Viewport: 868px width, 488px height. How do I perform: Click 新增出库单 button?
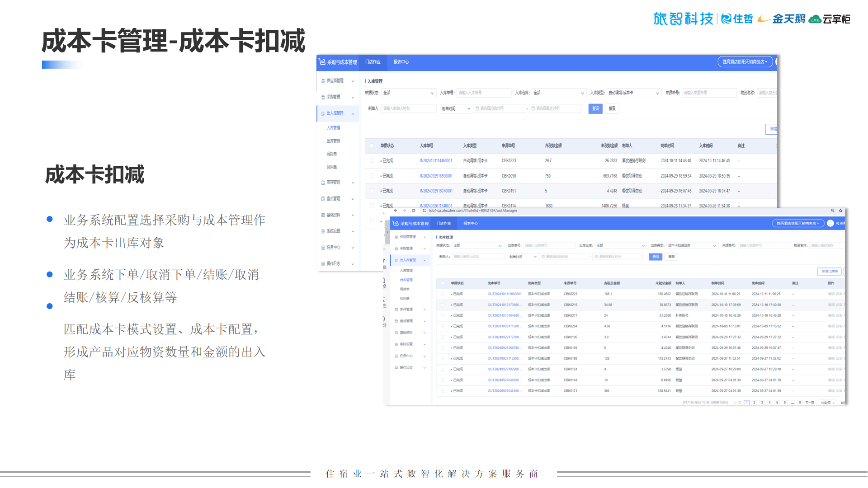(829, 271)
